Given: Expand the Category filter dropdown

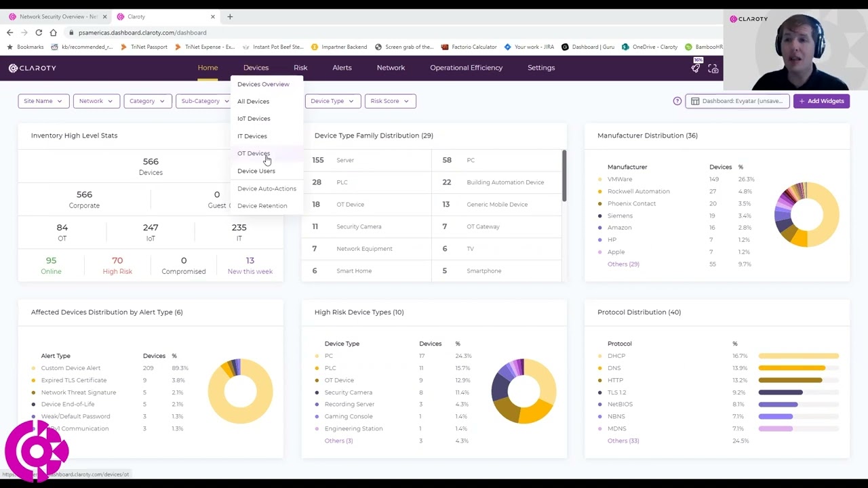Looking at the screenshot, I should tap(148, 101).
